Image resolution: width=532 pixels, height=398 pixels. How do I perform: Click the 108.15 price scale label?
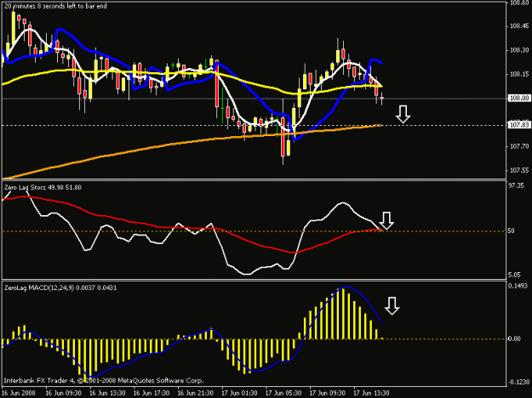519,74
